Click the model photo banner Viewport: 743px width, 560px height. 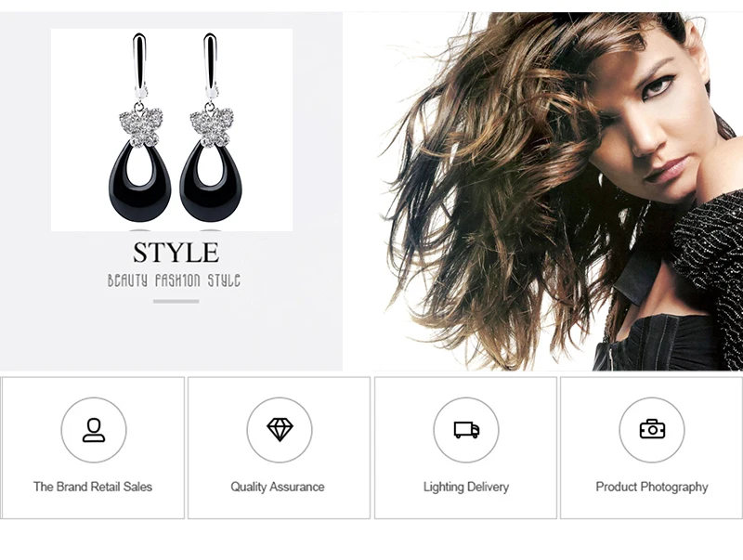click(x=543, y=191)
